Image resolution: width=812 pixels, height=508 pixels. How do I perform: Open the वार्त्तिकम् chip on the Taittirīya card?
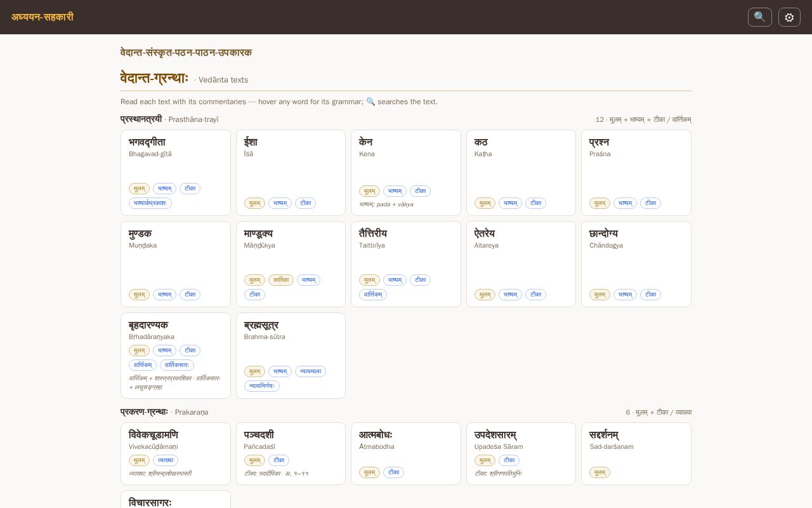click(x=373, y=295)
